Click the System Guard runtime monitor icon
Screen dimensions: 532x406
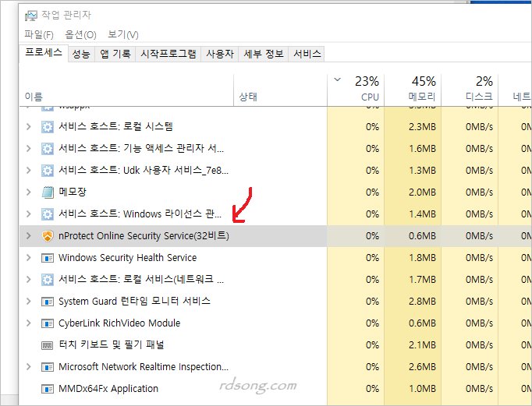pyautogui.click(x=47, y=302)
